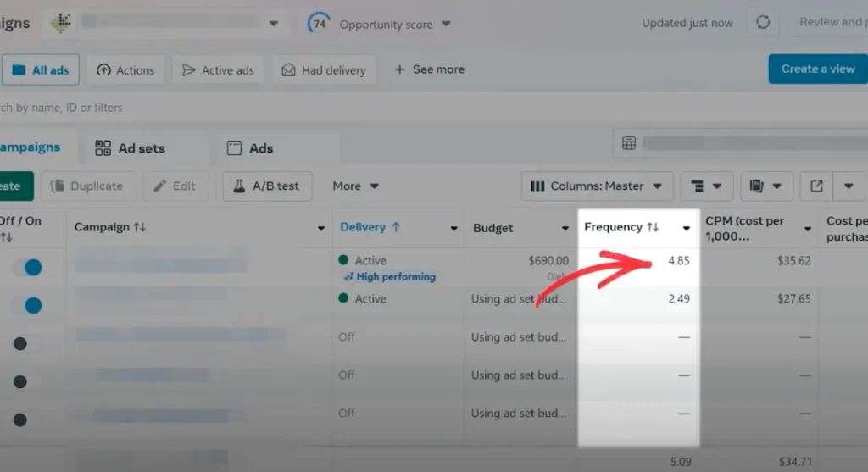The width and height of the screenshot is (868, 472).
Task: Select the All ads view
Action: pyautogui.click(x=41, y=69)
